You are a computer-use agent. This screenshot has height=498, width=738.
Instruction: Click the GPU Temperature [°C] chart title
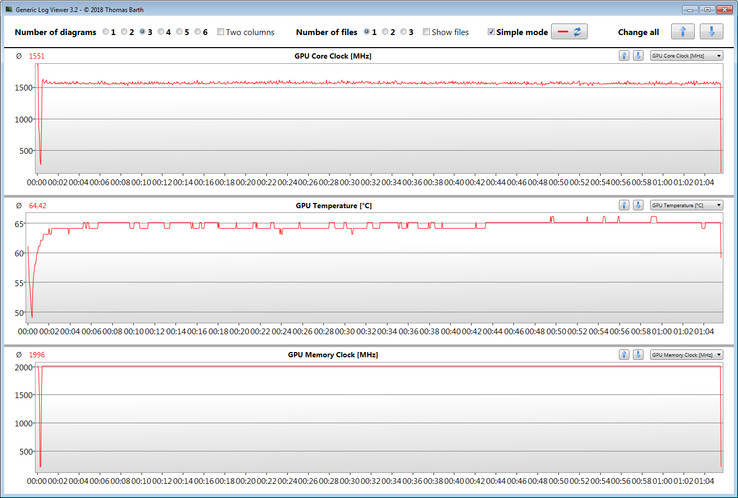[334, 206]
